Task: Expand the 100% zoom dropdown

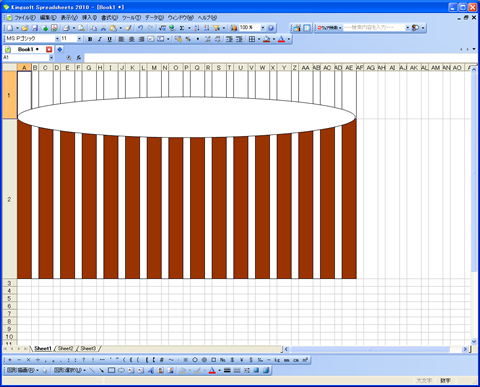Action: tap(263, 28)
